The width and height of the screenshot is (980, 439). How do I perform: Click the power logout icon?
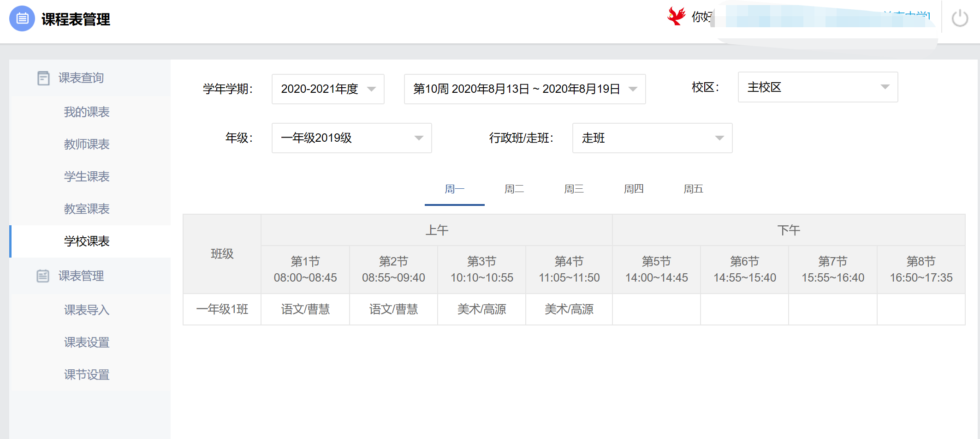960,18
